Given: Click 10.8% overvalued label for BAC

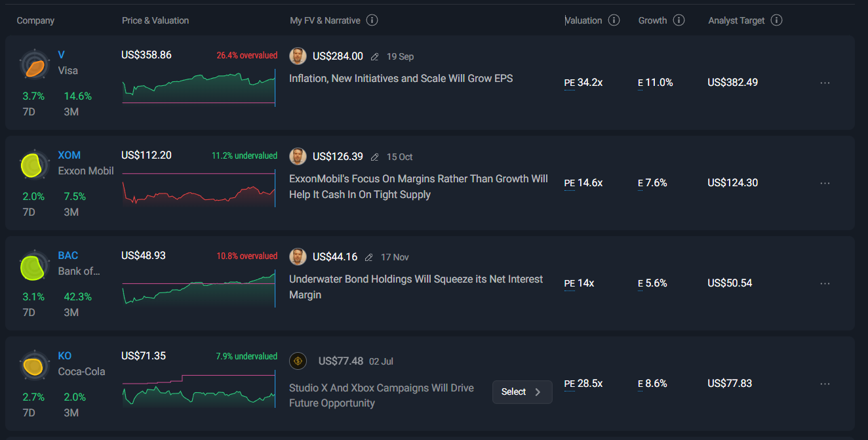Looking at the screenshot, I should tap(247, 256).
